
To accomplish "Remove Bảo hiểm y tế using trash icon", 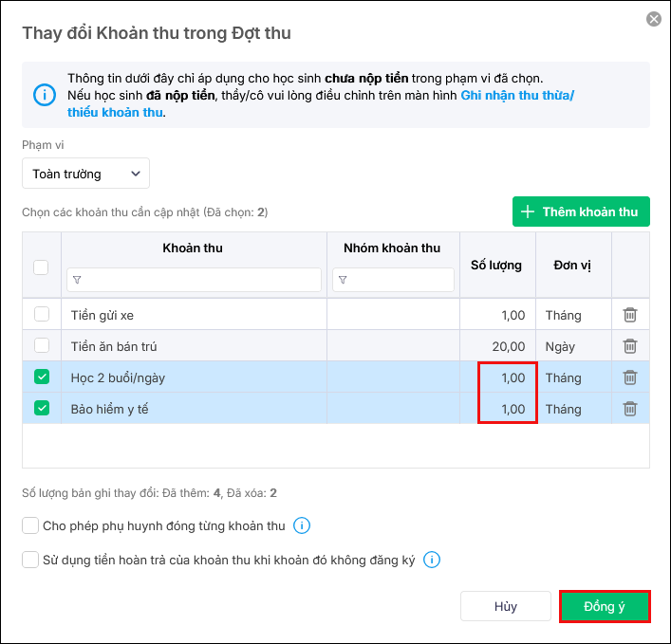I will (629, 409).
